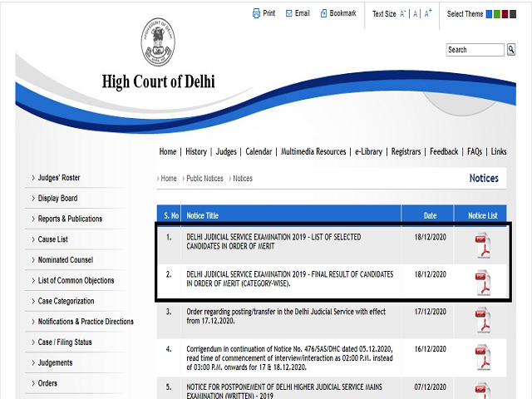Viewport: 532px width, 399px height.
Task: Select the green theme swatch
Action: pyautogui.click(x=497, y=14)
